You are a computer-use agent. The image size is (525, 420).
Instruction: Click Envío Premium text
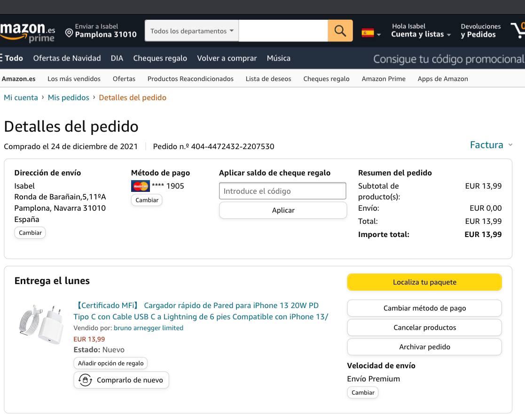pos(373,379)
